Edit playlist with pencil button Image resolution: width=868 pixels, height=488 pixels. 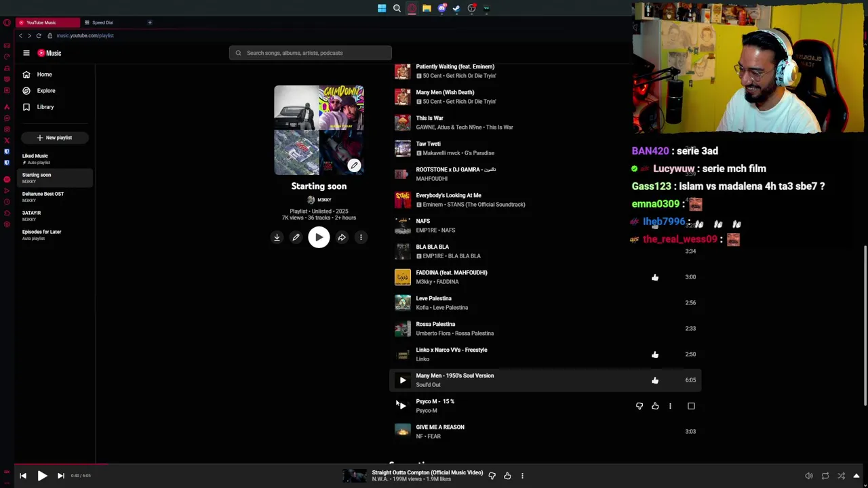[x=296, y=237]
